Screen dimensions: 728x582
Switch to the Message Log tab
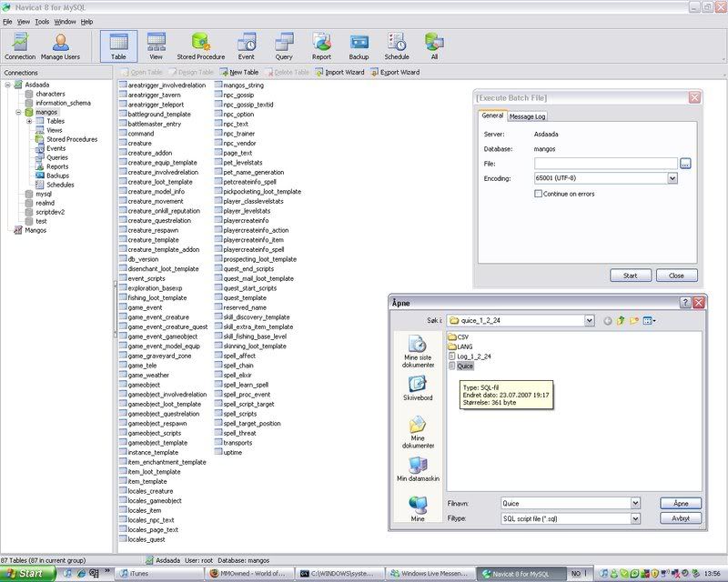pos(527,116)
